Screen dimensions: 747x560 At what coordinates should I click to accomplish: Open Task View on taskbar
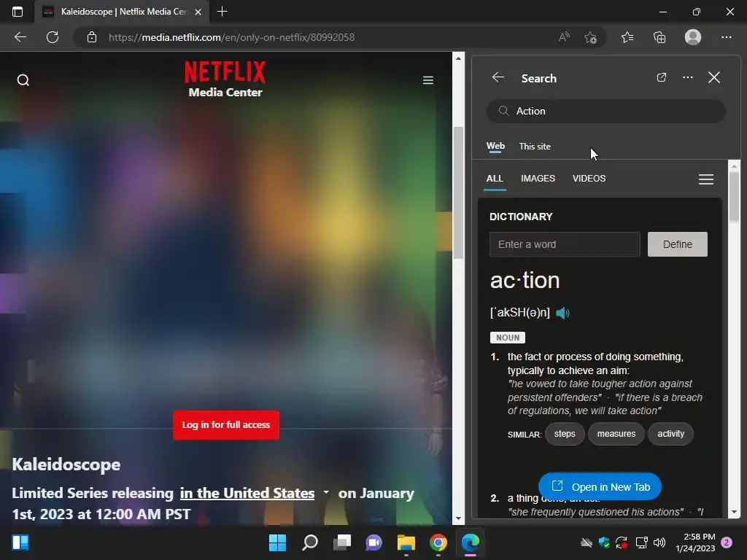341,542
